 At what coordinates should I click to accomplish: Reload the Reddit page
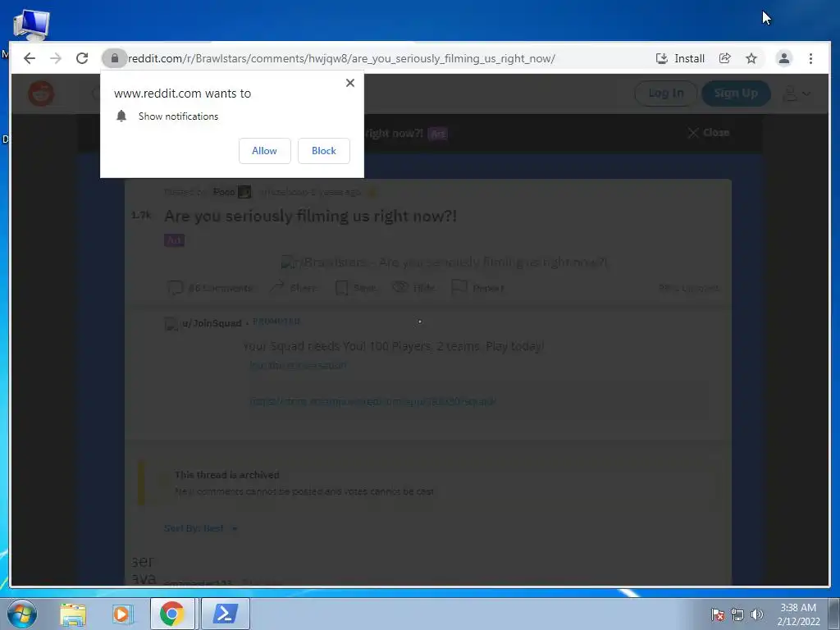[x=82, y=58]
